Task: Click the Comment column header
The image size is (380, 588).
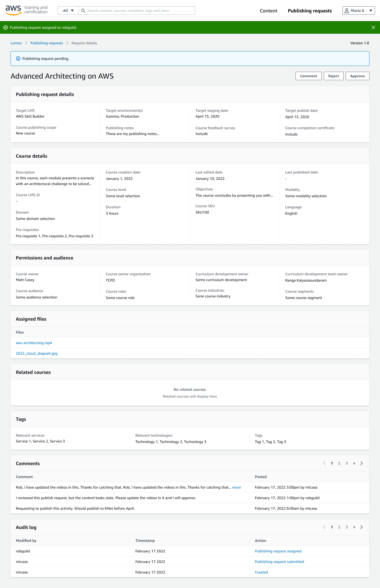Action: tap(24, 477)
